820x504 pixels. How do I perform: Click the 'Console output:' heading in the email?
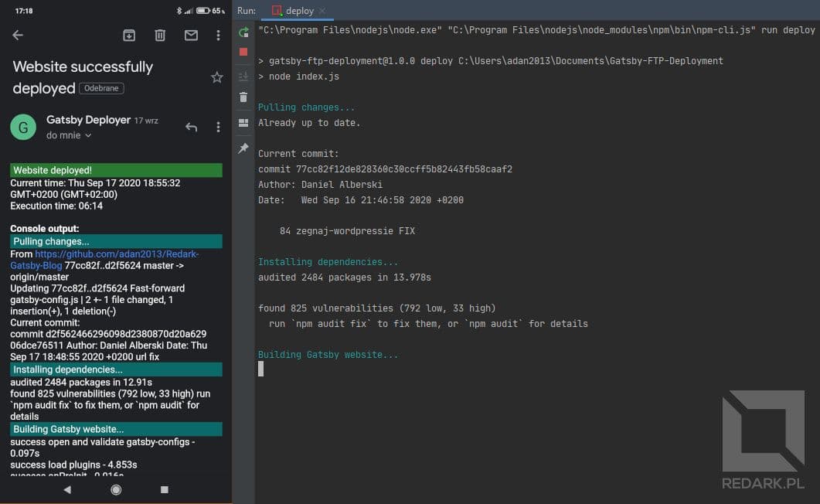tap(45, 229)
